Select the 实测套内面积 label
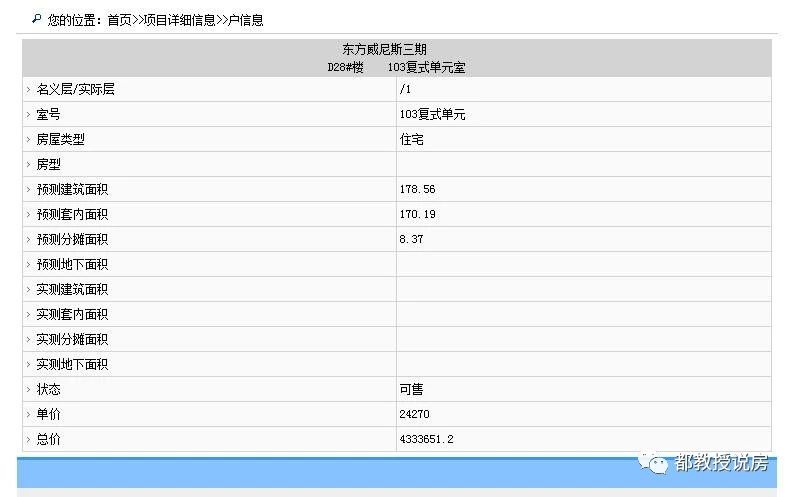Viewport: 795px width, 497px height. 72,314
